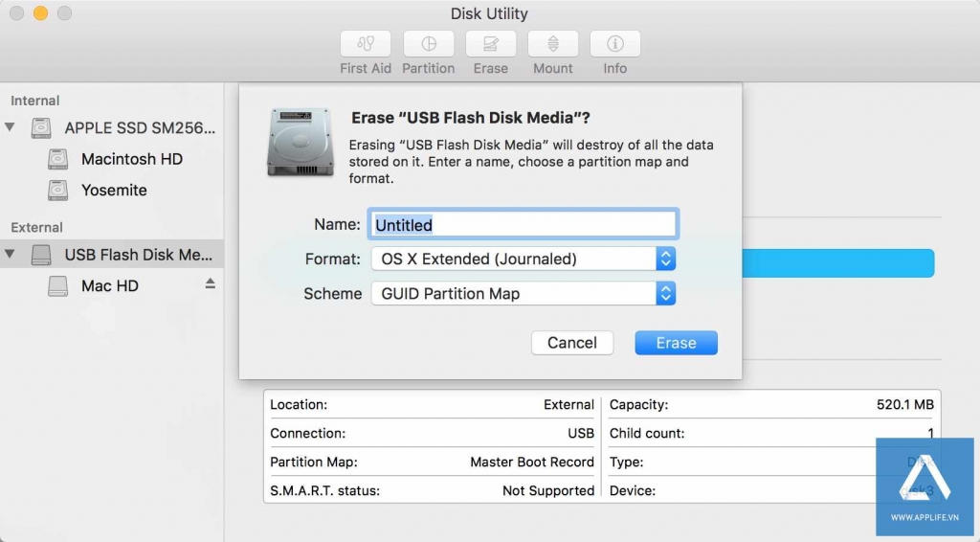Collapse the USB Flash Disk disclosure triangle
Screen dimensions: 980x542
point(10,254)
